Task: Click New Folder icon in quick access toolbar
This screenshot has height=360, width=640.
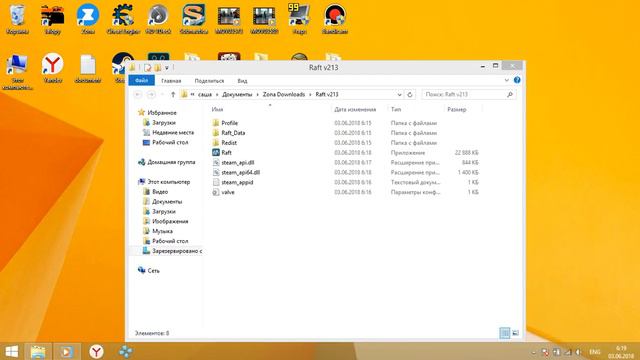Action: (158, 67)
